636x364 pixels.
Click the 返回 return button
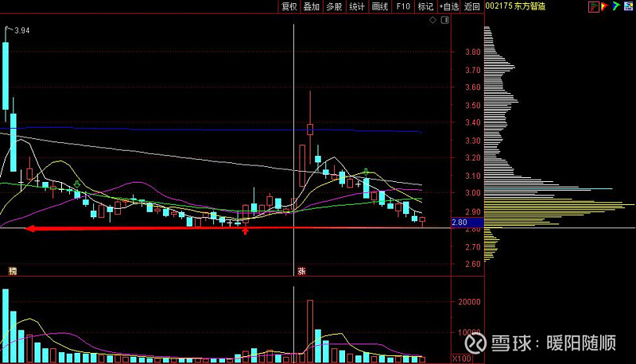tap(472, 6)
